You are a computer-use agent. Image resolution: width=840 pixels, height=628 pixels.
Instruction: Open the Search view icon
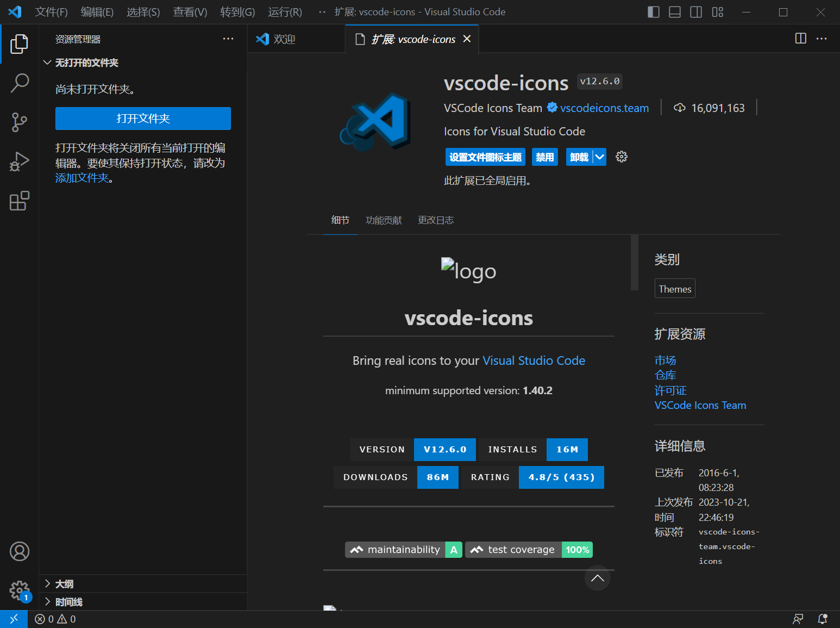click(x=19, y=83)
